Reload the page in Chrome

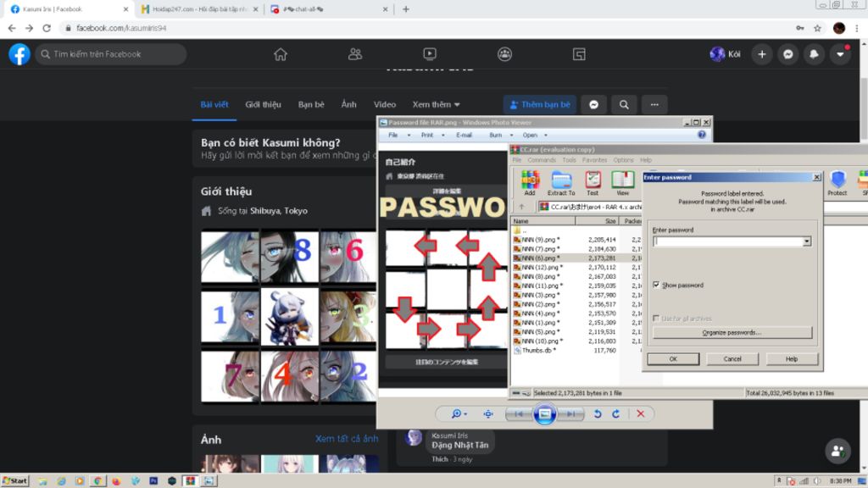pyautogui.click(x=47, y=28)
